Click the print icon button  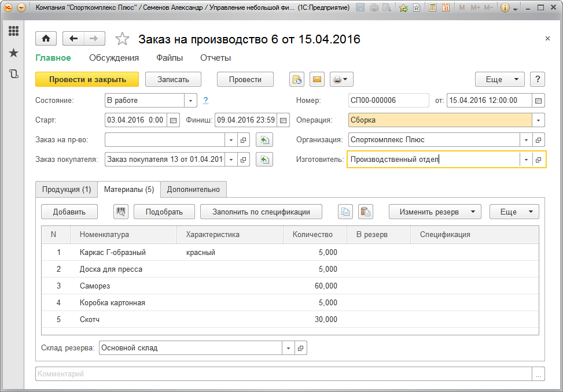341,80
